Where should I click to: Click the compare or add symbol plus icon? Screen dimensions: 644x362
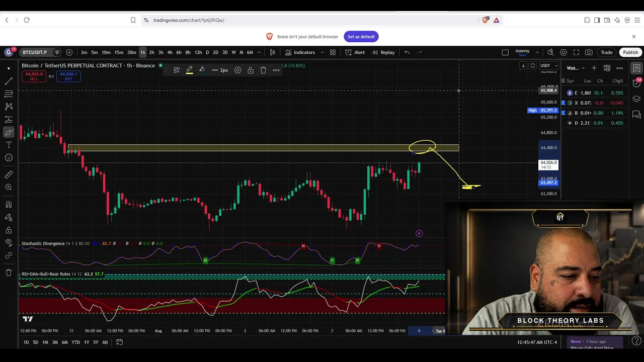coord(69,52)
